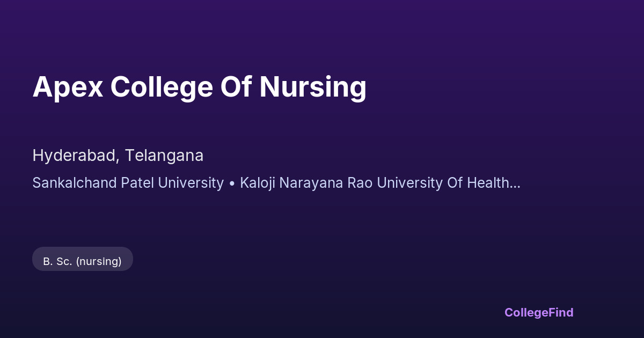Click the Apex College Of Nursing heading
Viewport: 644px width, 338px height.
point(199,86)
